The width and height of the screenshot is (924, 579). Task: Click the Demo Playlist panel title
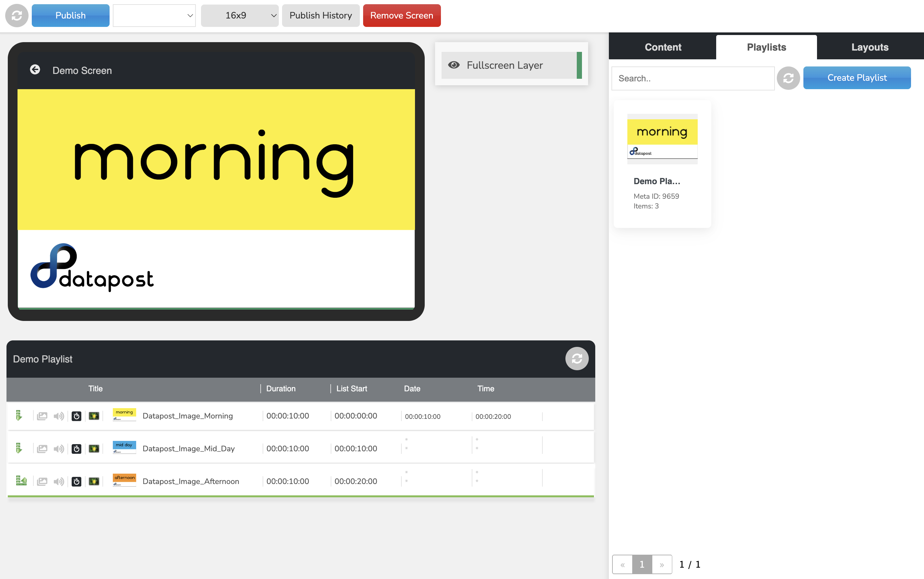tap(42, 359)
